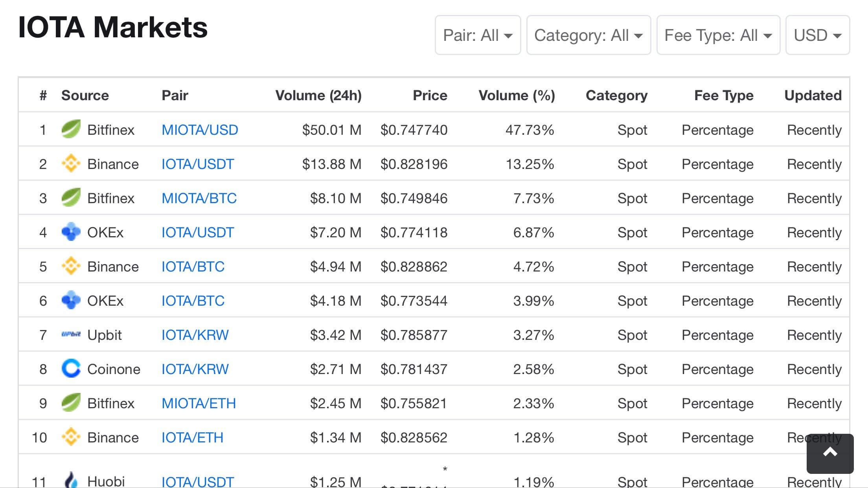Click the OKEx logo in row 6
The width and height of the screenshot is (868, 488).
(x=71, y=300)
